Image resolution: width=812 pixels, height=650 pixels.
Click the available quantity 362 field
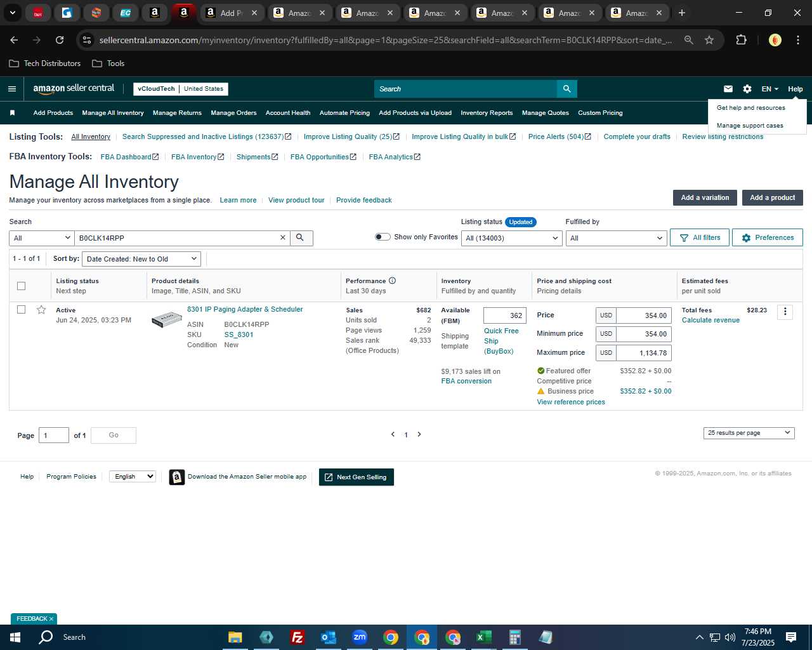[505, 315]
